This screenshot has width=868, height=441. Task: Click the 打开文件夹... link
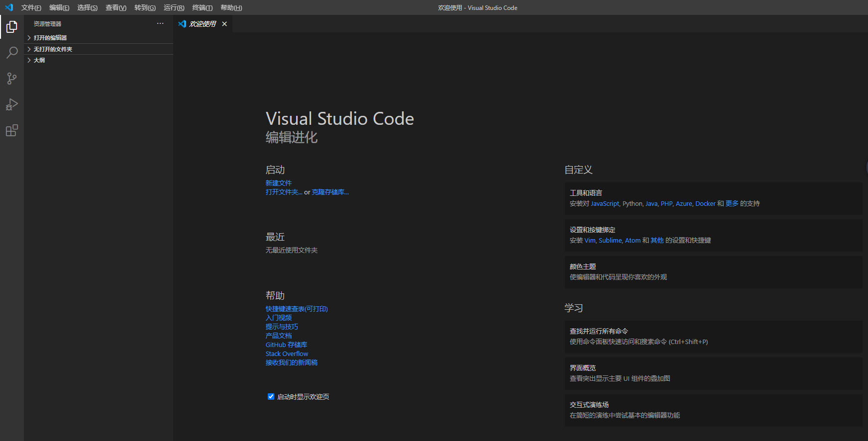pyautogui.click(x=284, y=192)
